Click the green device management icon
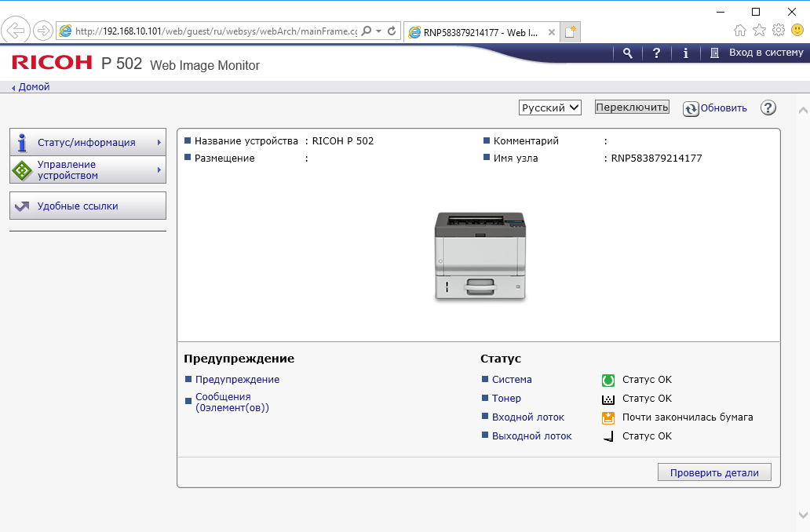This screenshot has height=532, width=810. pyautogui.click(x=22, y=170)
